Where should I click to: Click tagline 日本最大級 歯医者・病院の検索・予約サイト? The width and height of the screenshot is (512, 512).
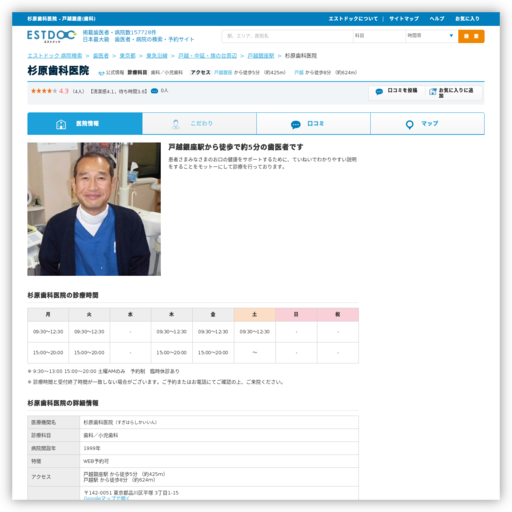(138, 39)
